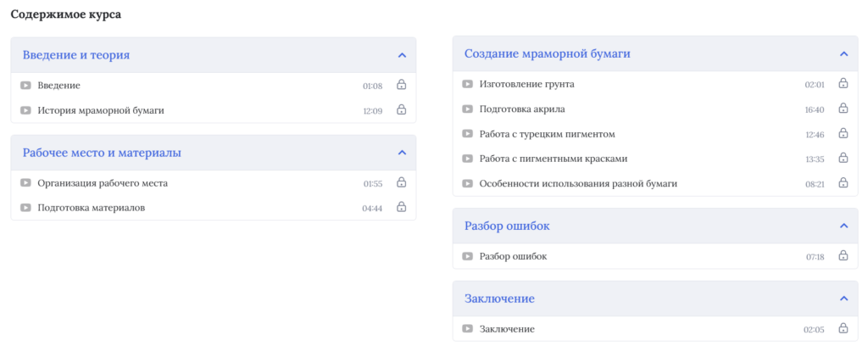Click the video icon next to Работа с турецким пигментом

point(468,134)
